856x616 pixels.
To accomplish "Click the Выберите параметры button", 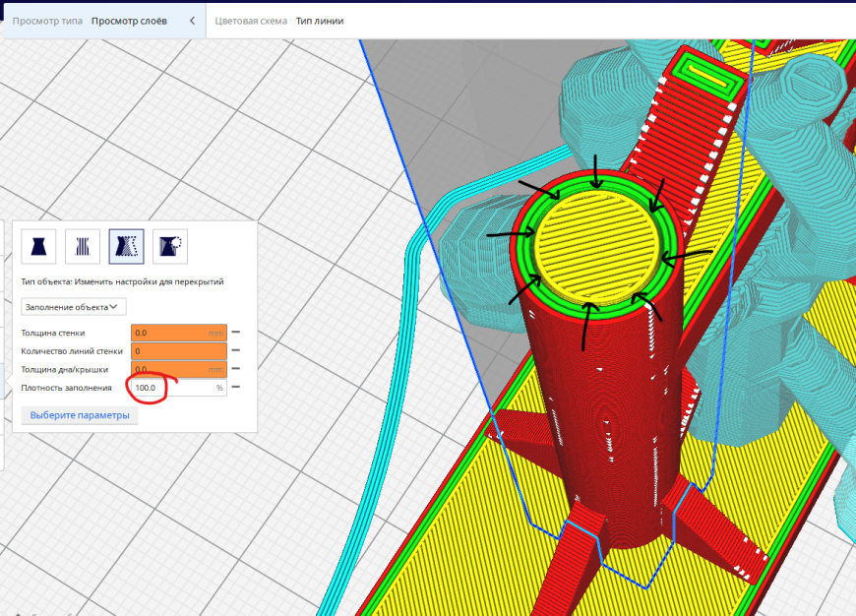I will click(x=80, y=415).
